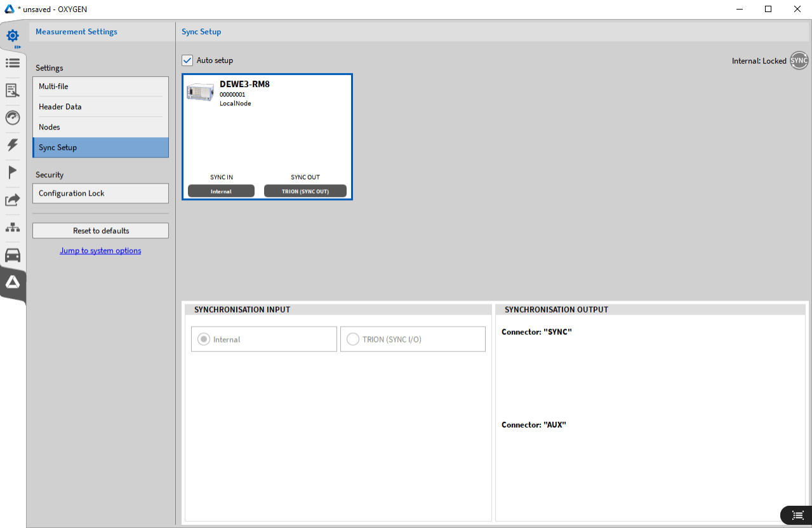Screen dimensions: 812x528
Task: Uncheck the Auto setup checkbox
Action: point(187,60)
